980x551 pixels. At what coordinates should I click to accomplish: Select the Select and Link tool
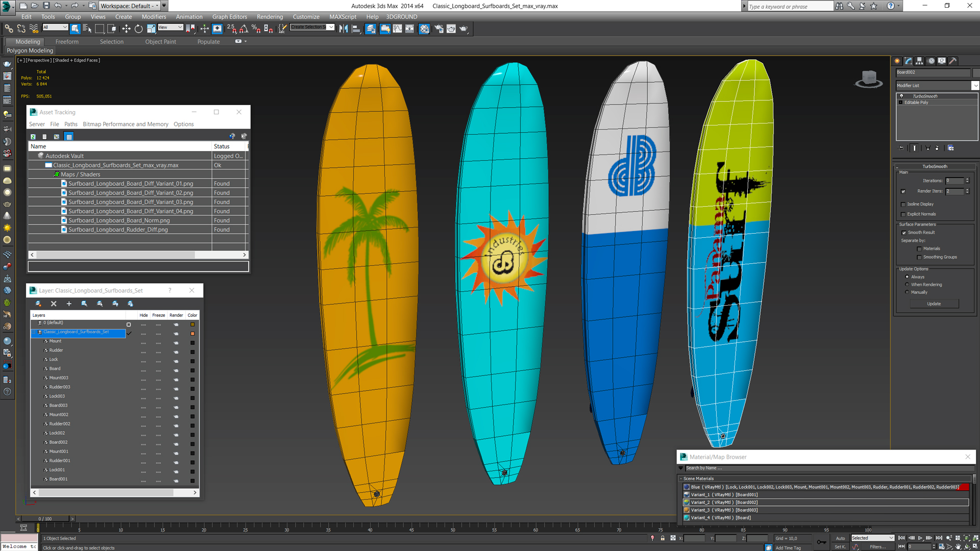(x=9, y=29)
